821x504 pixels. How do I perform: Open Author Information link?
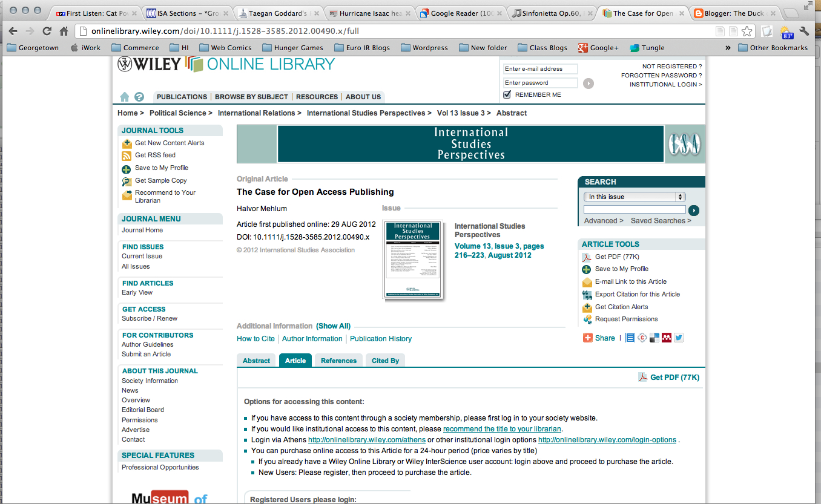coord(312,339)
